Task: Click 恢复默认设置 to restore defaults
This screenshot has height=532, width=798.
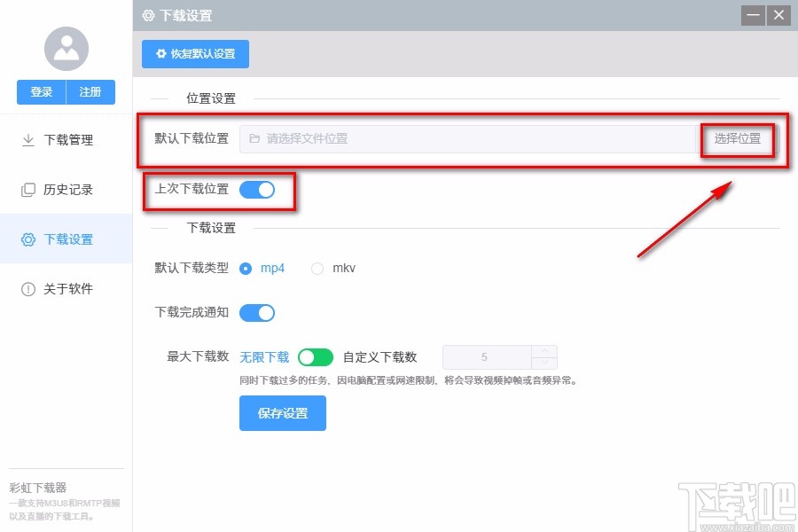Action: [195, 54]
